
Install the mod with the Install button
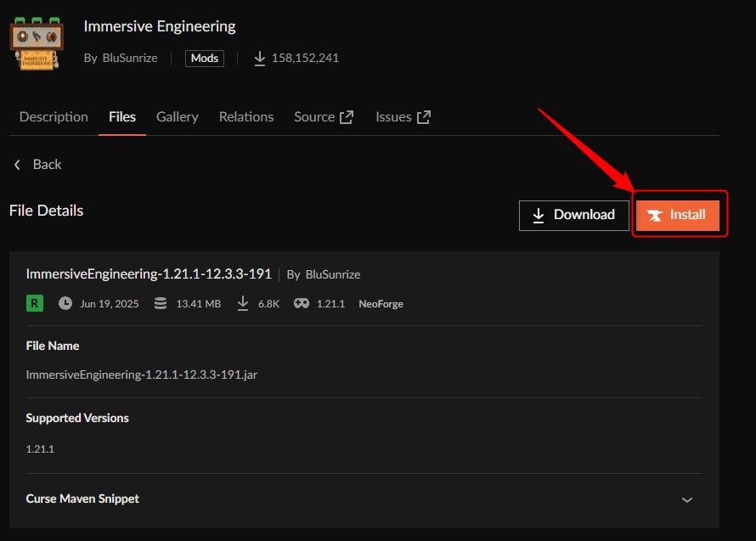click(677, 215)
